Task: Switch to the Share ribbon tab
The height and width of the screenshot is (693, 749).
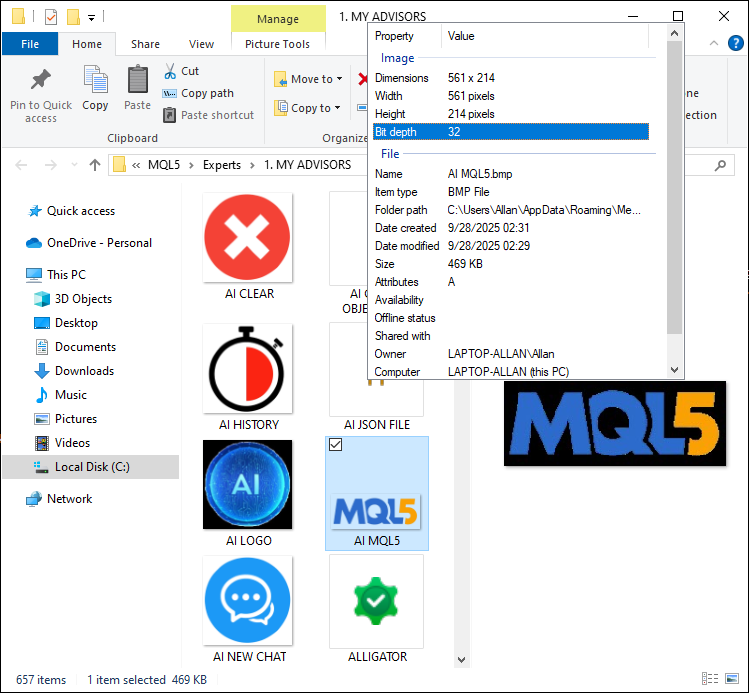Action: [145, 44]
